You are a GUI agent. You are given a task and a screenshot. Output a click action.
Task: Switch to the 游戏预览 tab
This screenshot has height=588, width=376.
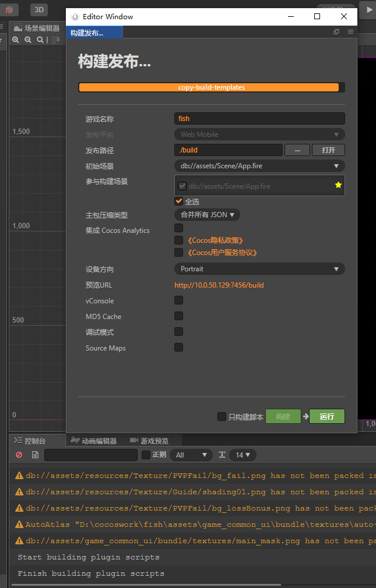pos(149,441)
